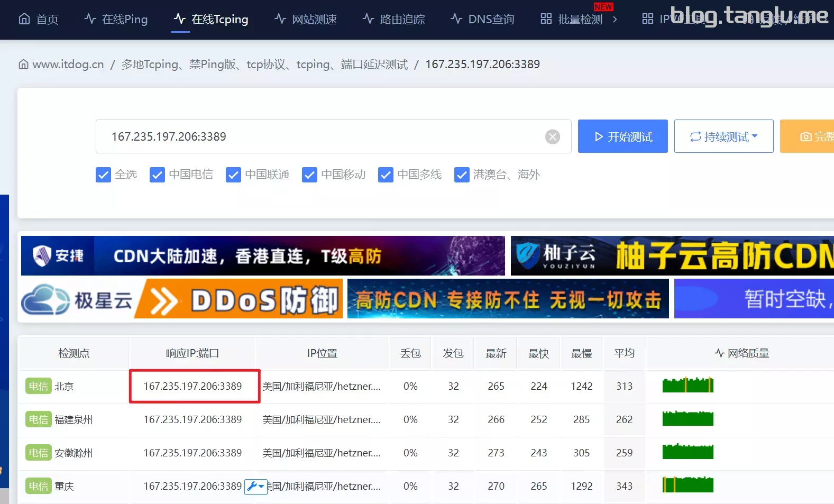Toggle the 港澳台、海外 checkbox

(462, 175)
